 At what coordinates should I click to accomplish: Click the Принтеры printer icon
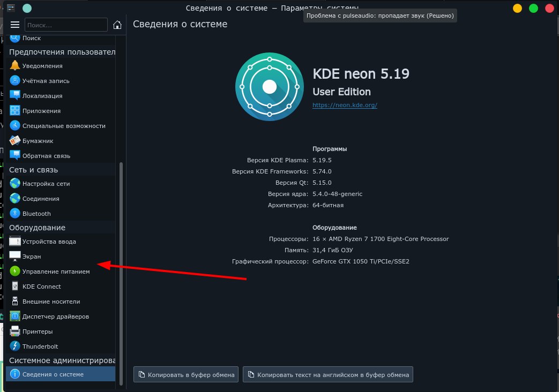click(x=14, y=331)
